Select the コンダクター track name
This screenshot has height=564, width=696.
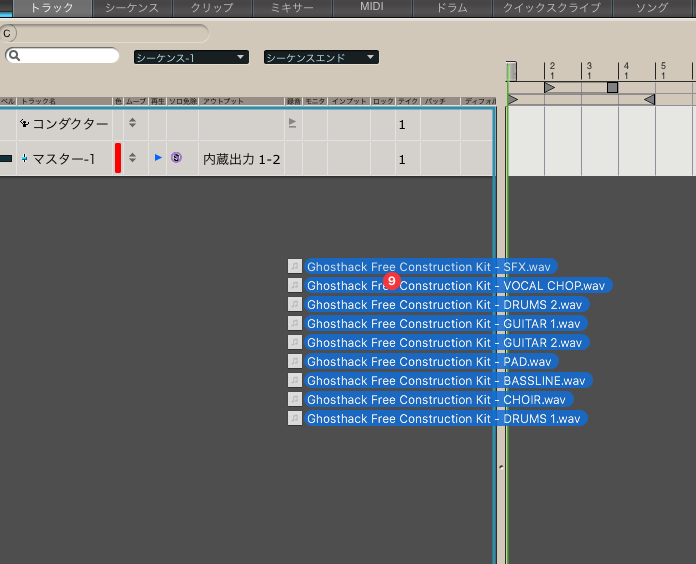70,124
